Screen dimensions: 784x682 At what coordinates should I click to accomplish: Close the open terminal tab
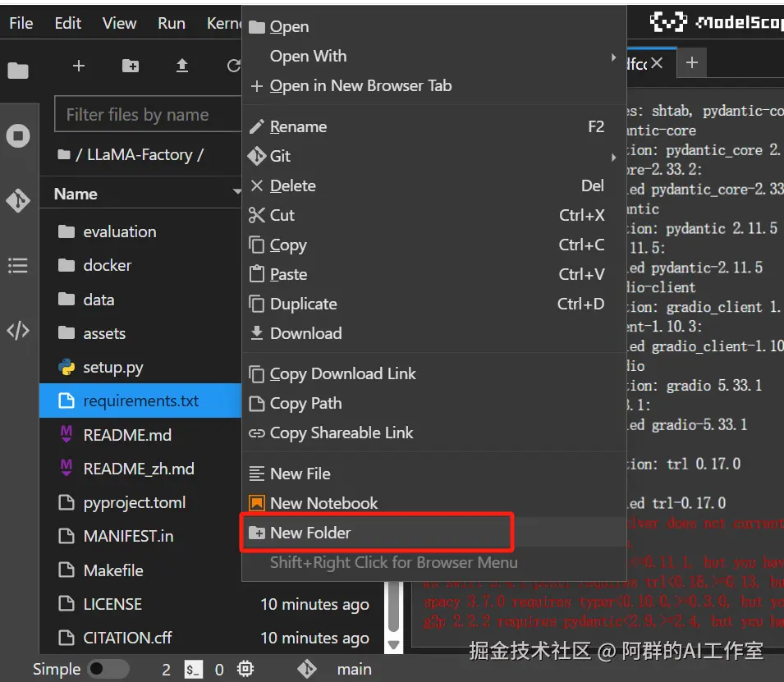(657, 63)
